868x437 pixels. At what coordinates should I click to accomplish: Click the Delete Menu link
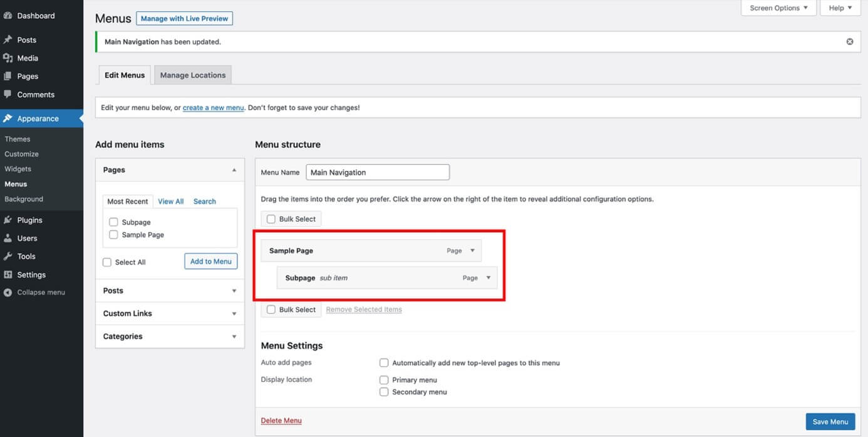(x=281, y=421)
